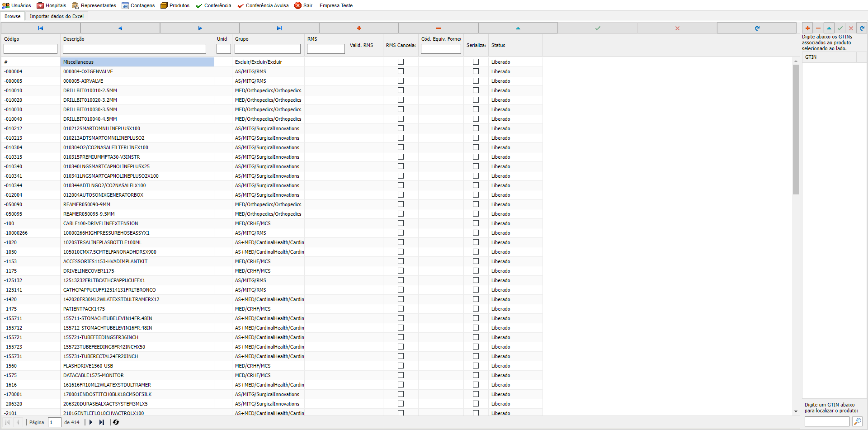This screenshot has height=430, width=868.
Task: Go to last record in navigator toolbar
Action: click(x=279, y=28)
